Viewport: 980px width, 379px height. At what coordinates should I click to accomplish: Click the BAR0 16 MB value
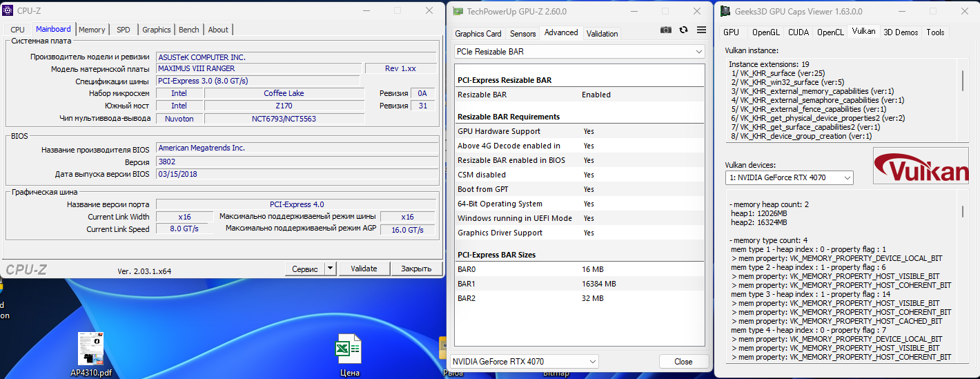coord(593,269)
